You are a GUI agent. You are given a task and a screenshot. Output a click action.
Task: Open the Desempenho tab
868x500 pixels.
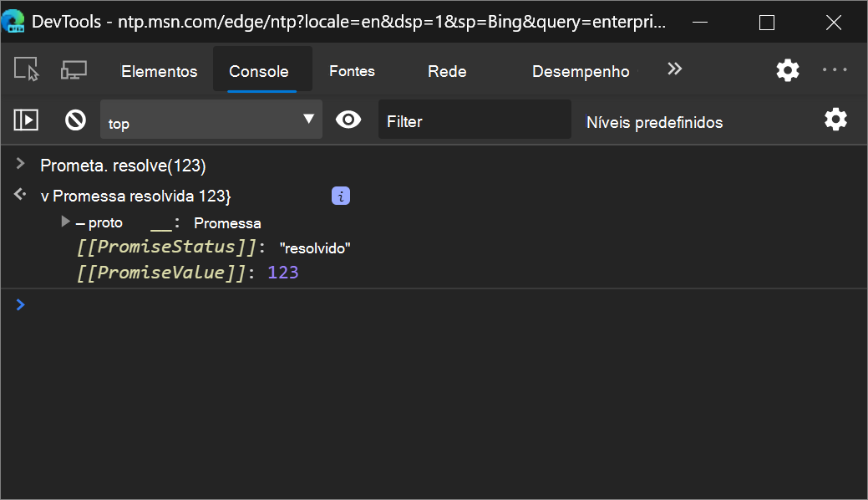click(581, 71)
